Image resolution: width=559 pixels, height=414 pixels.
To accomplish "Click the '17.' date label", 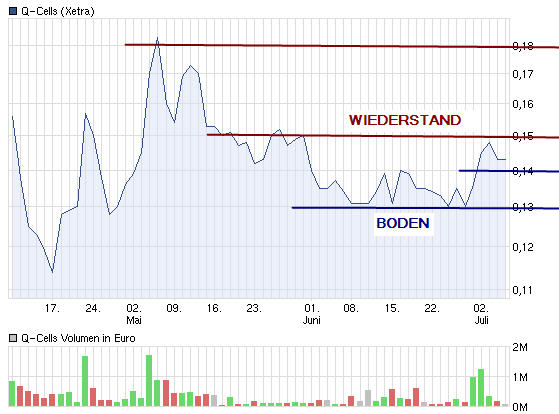I will pos(52,308).
